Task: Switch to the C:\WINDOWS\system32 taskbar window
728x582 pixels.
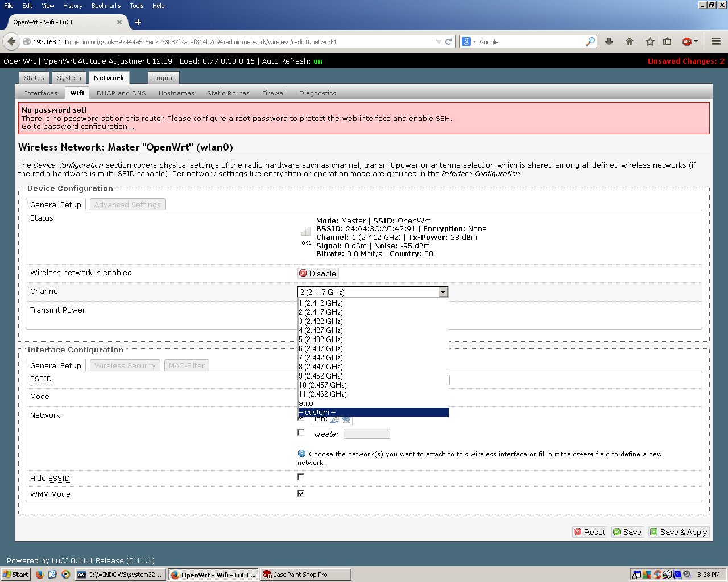Action: coord(121,575)
